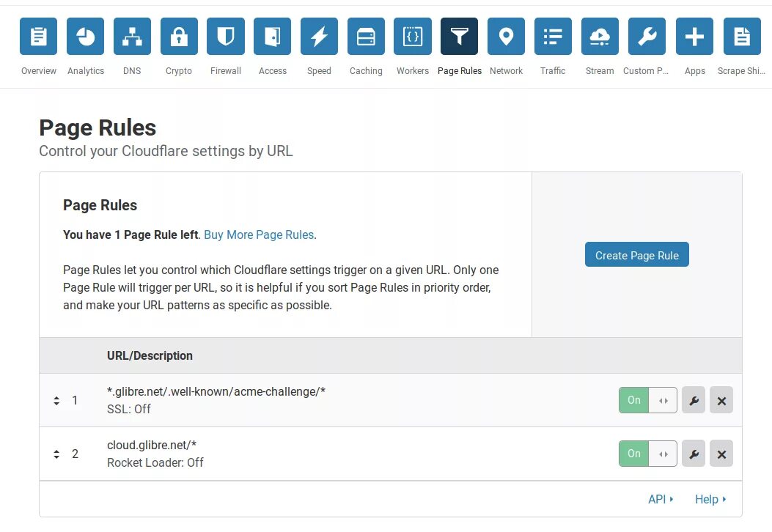Click the Caching tab label

(366, 71)
